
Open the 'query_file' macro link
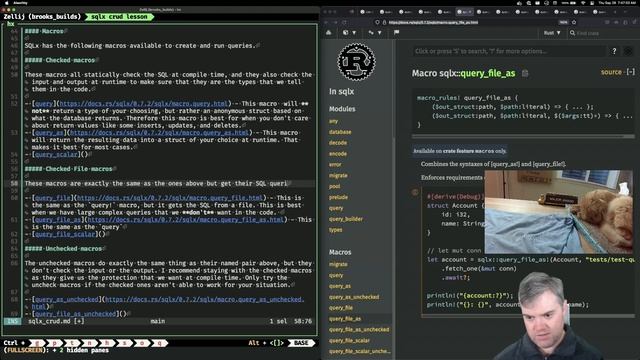(x=341, y=308)
